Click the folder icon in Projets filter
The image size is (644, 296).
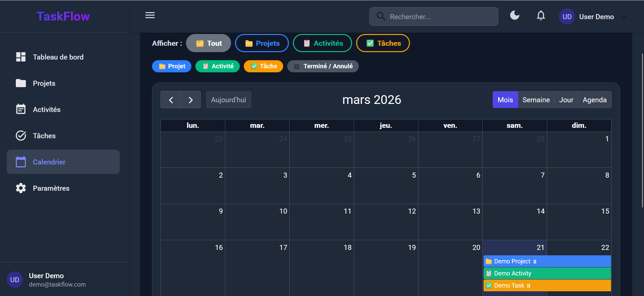click(x=249, y=43)
